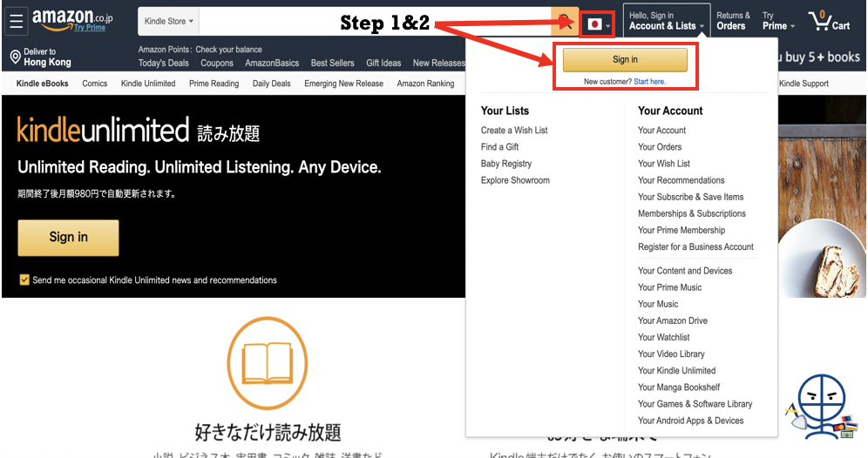Click Amazon Points Check your balance
This screenshot has height=458, width=868.
click(x=200, y=50)
